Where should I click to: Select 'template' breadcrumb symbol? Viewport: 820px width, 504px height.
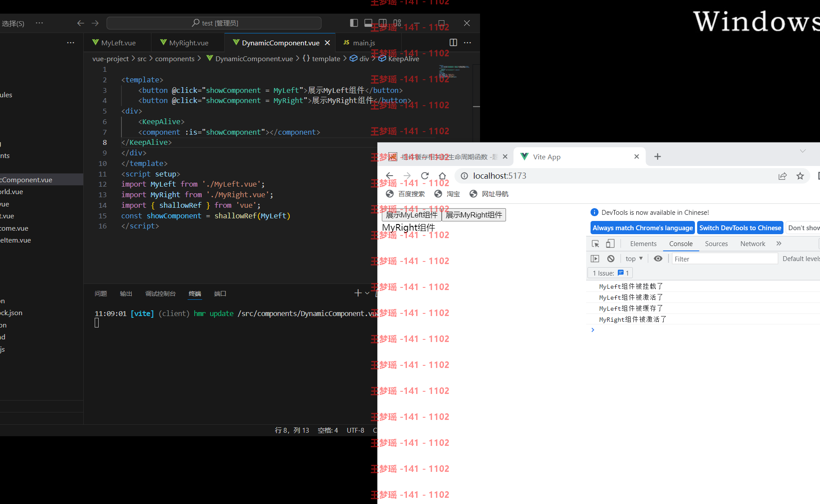click(321, 59)
